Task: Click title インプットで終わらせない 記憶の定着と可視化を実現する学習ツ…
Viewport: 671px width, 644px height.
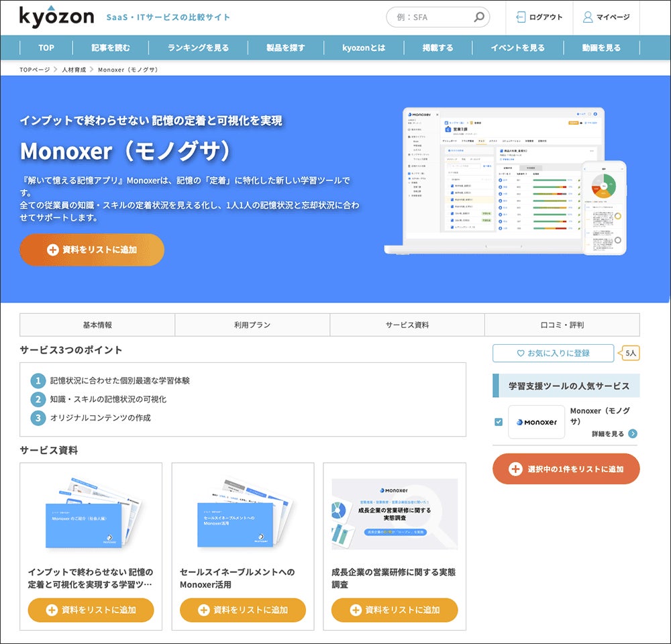Action: point(91,578)
